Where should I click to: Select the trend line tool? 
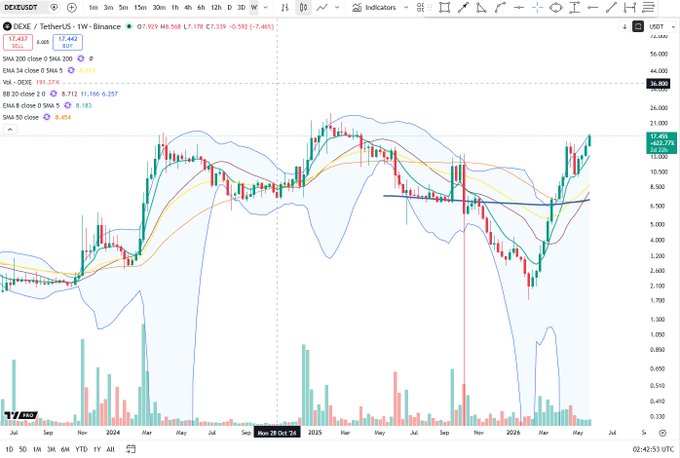tap(611, 7)
